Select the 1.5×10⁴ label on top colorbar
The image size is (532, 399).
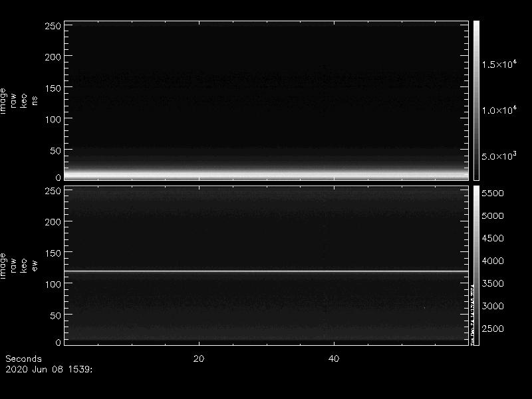point(499,64)
